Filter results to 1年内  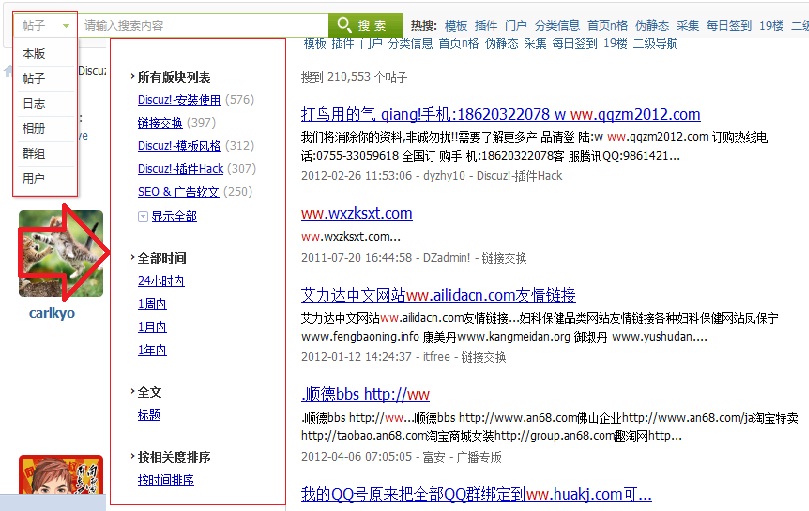152,350
